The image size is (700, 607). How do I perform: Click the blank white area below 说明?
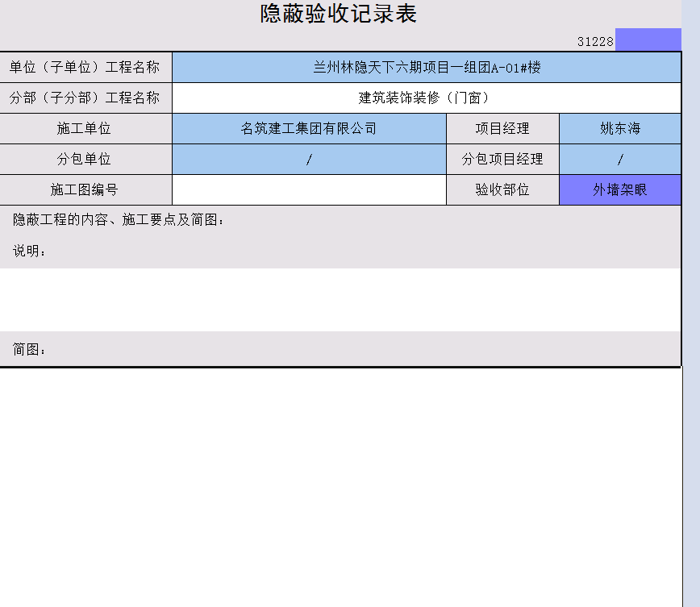point(339,299)
